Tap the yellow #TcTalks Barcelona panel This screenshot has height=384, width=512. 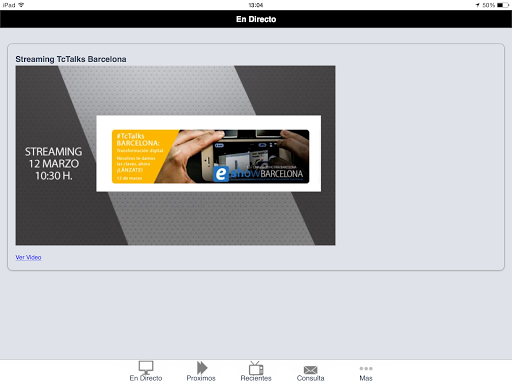(140, 156)
